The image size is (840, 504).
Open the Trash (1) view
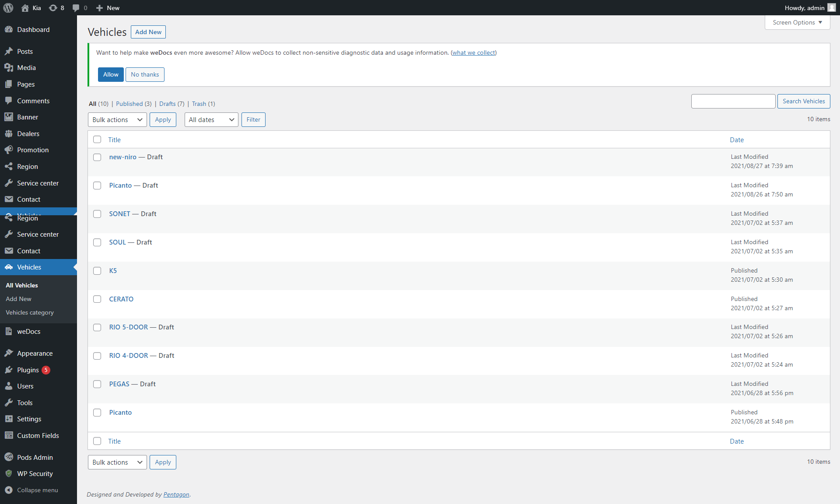coord(203,104)
